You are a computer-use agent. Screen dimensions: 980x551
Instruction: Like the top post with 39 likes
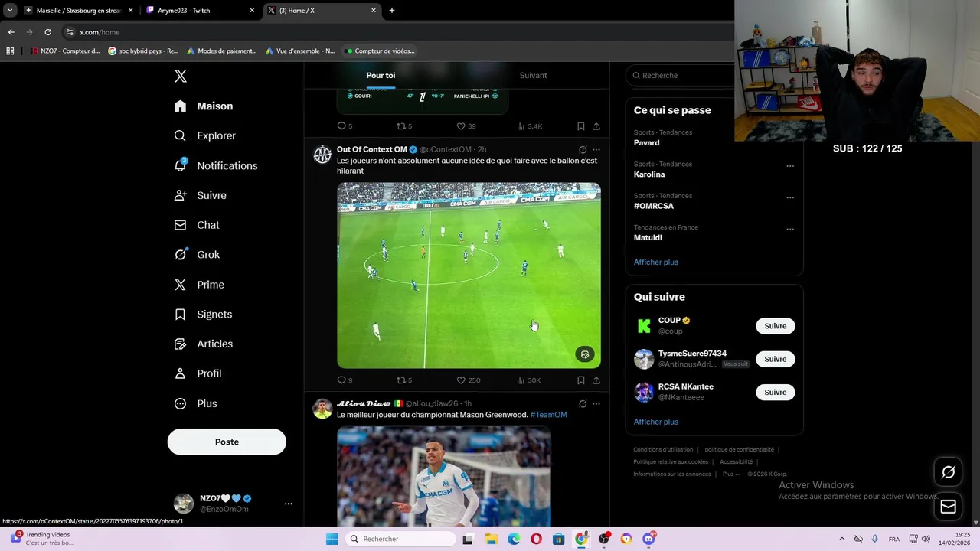click(x=461, y=126)
